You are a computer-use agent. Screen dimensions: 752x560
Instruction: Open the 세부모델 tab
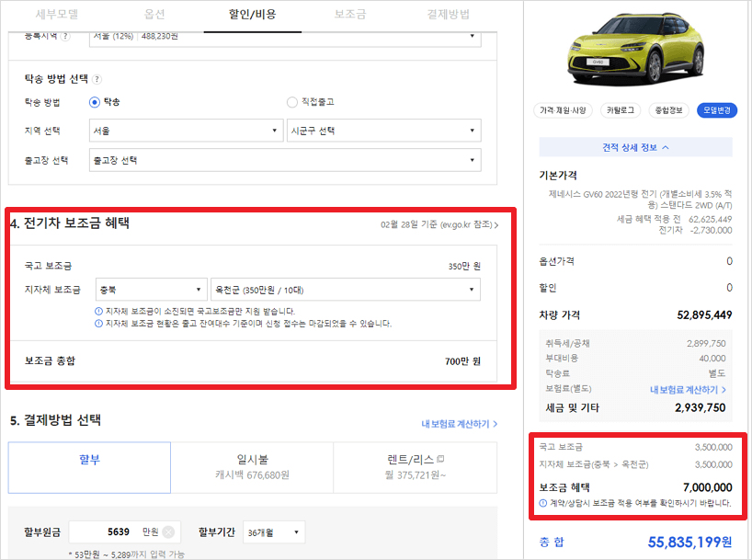click(x=59, y=15)
